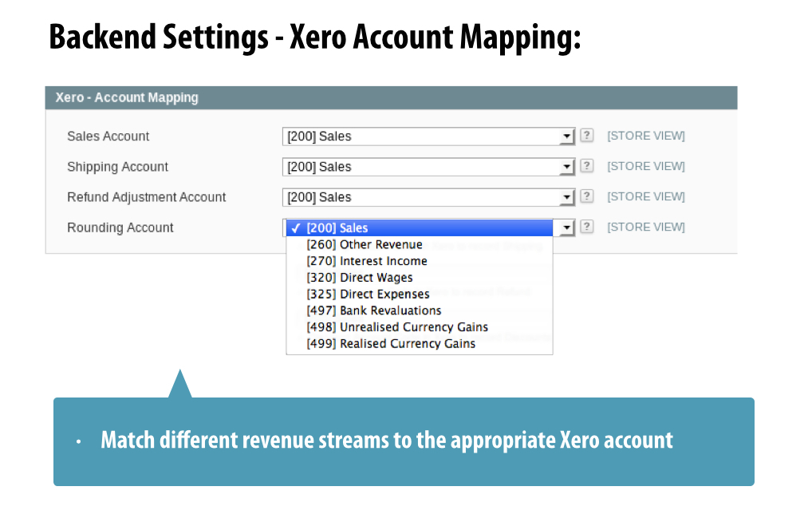Click the Rounding Account dropdown arrow
The height and width of the screenshot is (530, 812).
point(566,228)
